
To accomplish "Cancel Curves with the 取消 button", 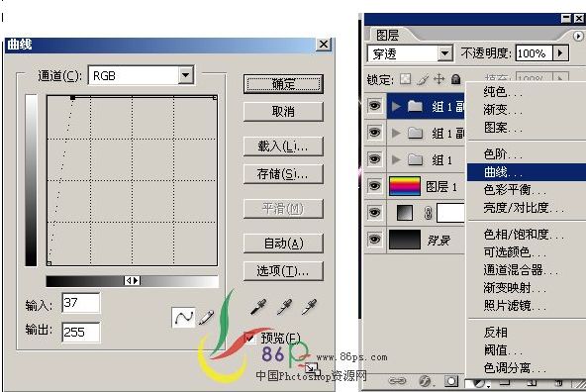I will tap(283, 112).
